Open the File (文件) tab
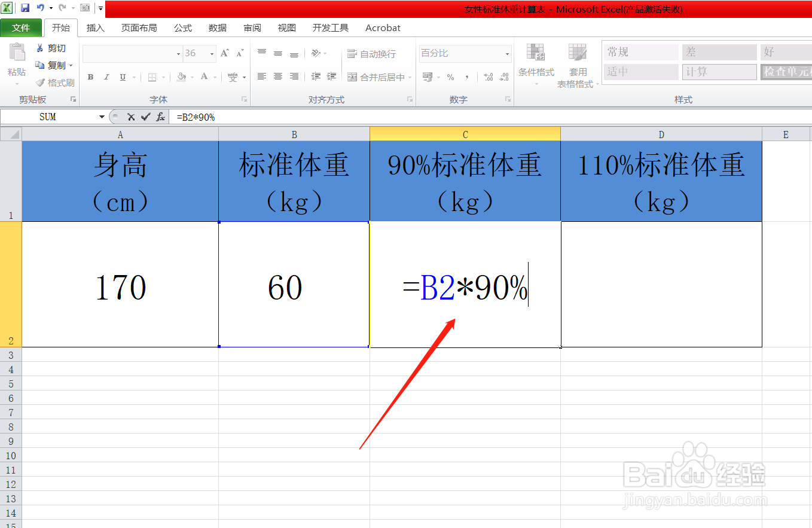The height and width of the screenshot is (528, 812). [21, 28]
